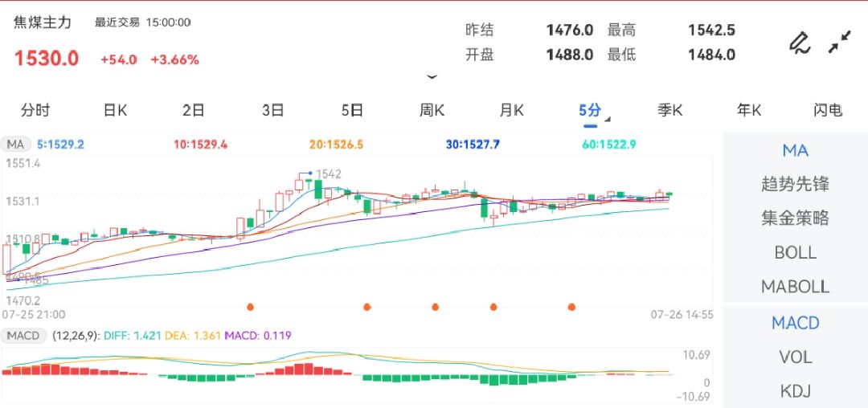The width and height of the screenshot is (868, 408).
Task: Click the 昨结 value 1476.0
Action: click(570, 30)
